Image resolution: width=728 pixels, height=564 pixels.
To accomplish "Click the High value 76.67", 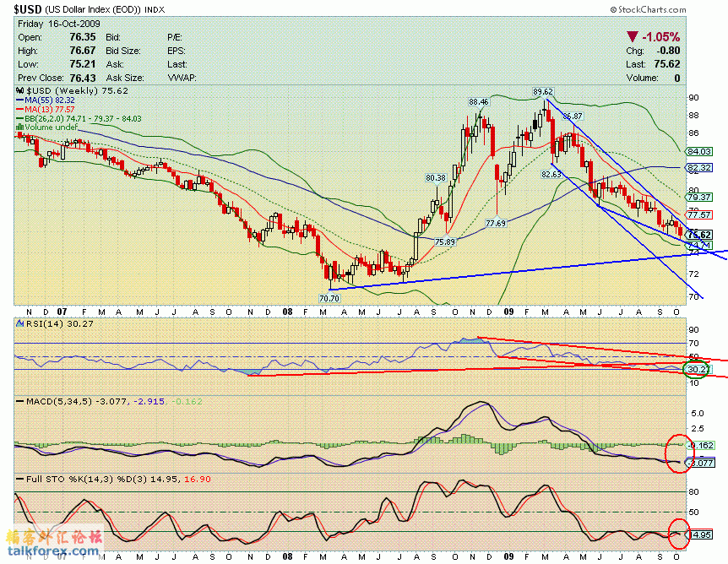I will [x=83, y=51].
